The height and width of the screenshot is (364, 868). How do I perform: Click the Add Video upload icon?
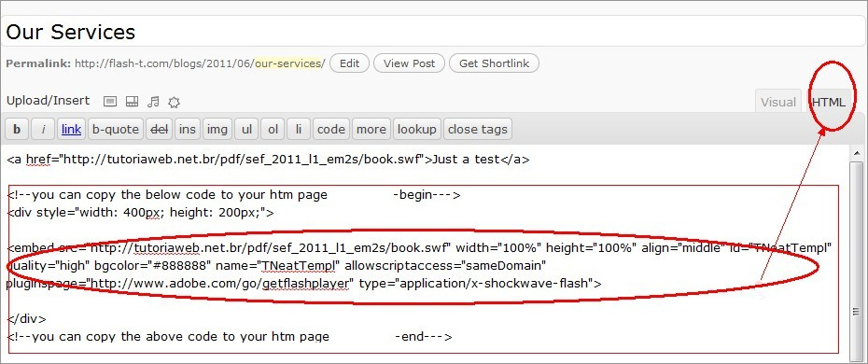click(x=132, y=101)
